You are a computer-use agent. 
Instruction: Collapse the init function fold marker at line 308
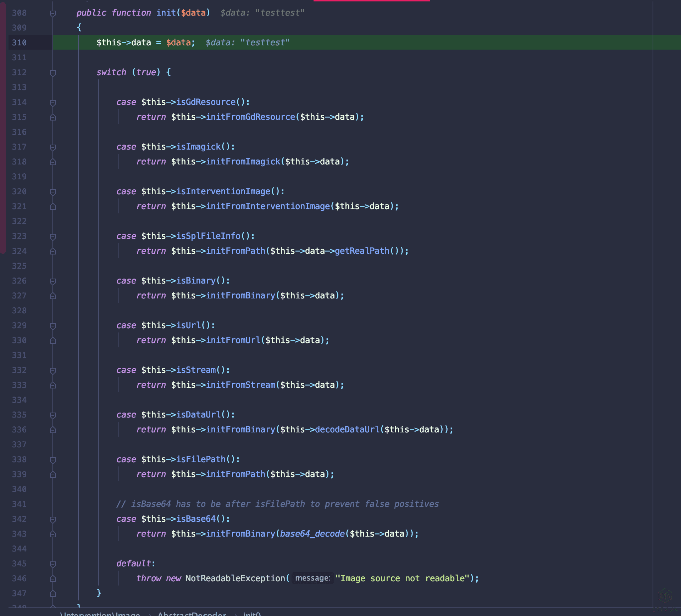pos(53,13)
